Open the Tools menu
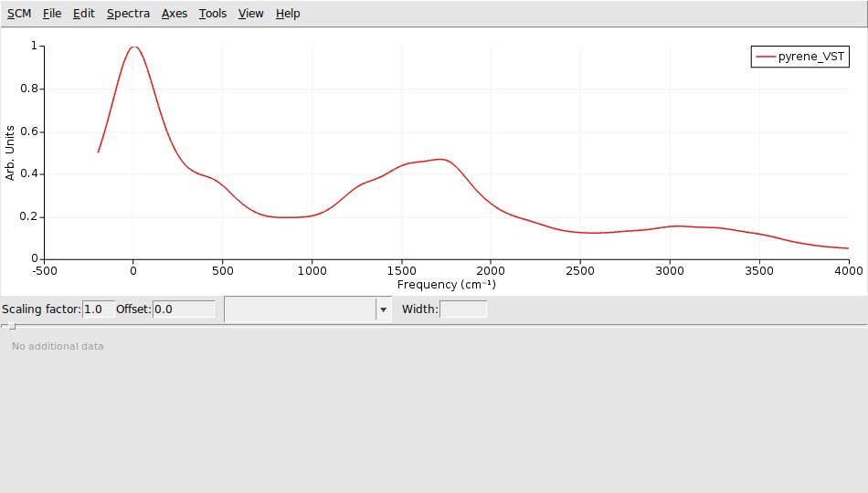This screenshot has width=868, height=493. click(x=213, y=14)
